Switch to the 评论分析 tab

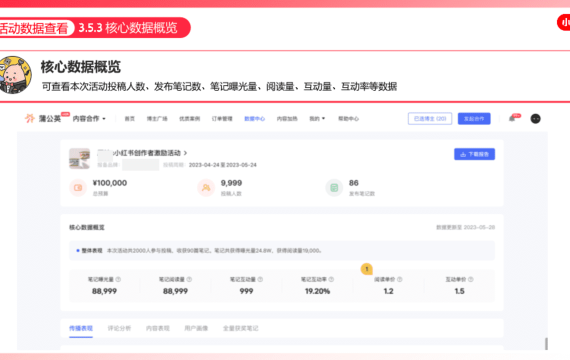click(119, 328)
